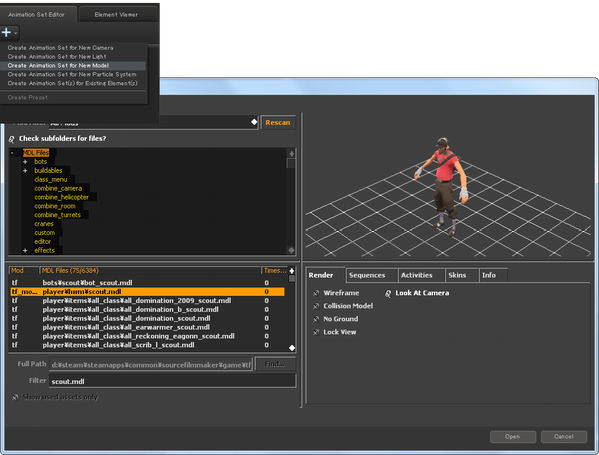Expand the effects folder

coord(25,251)
